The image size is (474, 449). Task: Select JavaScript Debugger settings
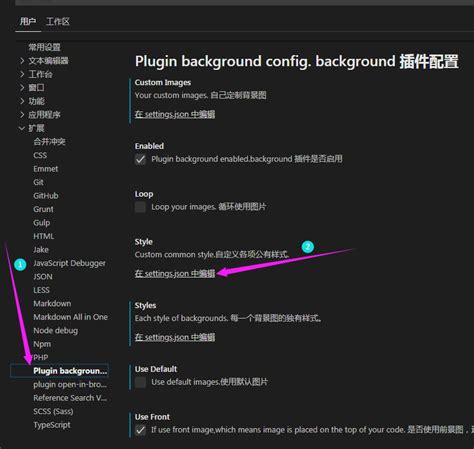pos(69,263)
